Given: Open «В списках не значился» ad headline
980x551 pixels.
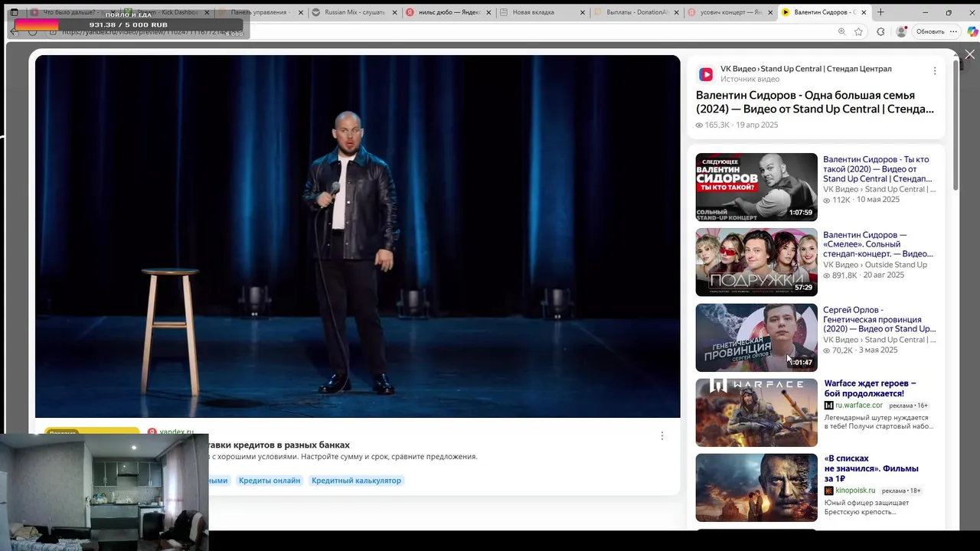Looking at the screenshot, I should (871, 468).
